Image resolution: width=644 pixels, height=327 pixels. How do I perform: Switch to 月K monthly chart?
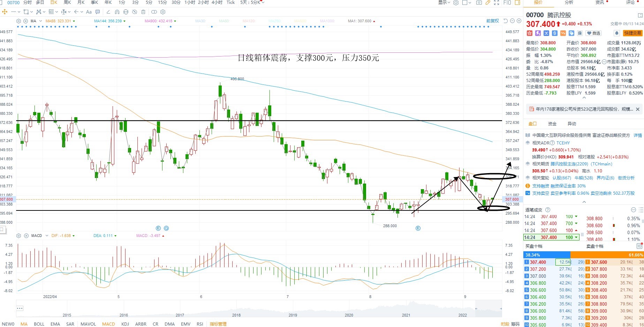tap(81, 2)
